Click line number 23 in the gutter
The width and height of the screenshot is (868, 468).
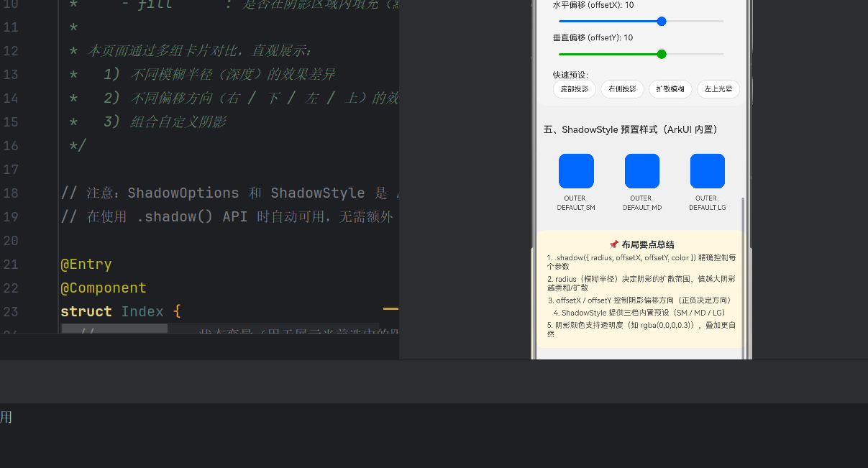11,311
